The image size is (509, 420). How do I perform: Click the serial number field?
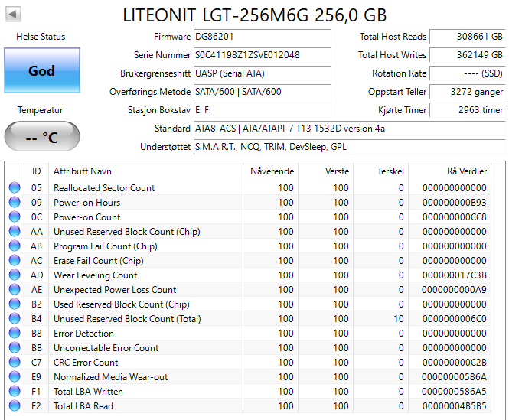click(263, 55)
